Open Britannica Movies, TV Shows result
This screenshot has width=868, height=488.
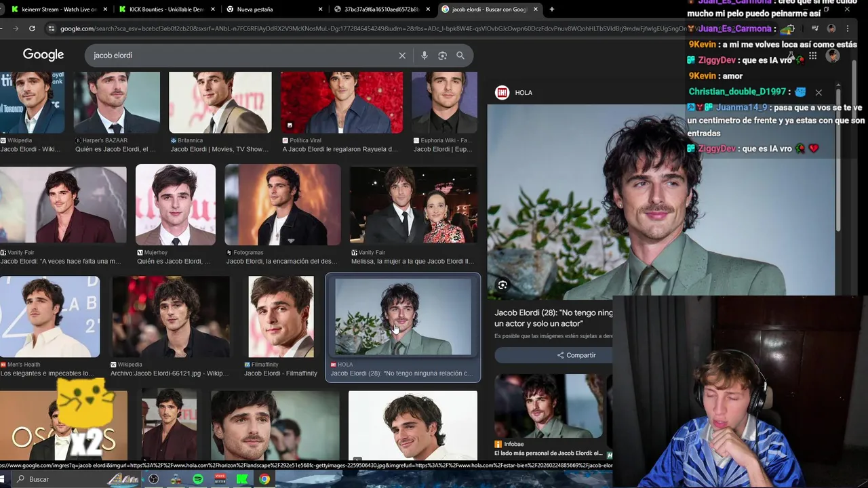pos(219,145)
